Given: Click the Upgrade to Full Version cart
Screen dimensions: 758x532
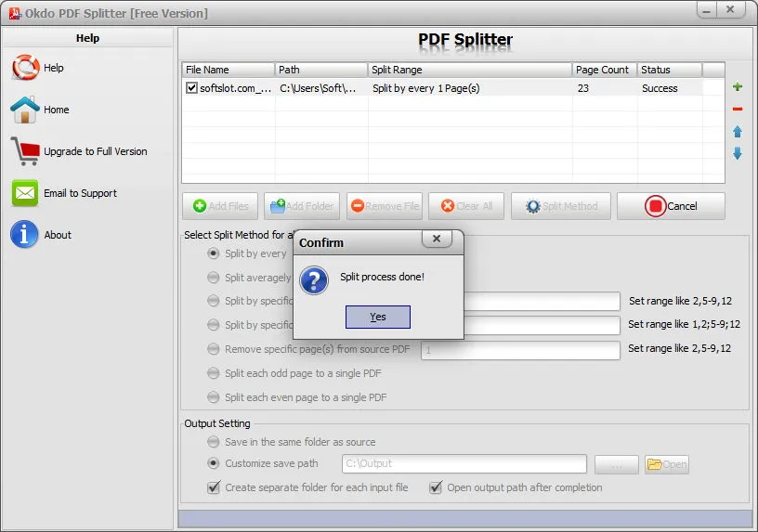Looking at the screenshot, I should (25, 151).
